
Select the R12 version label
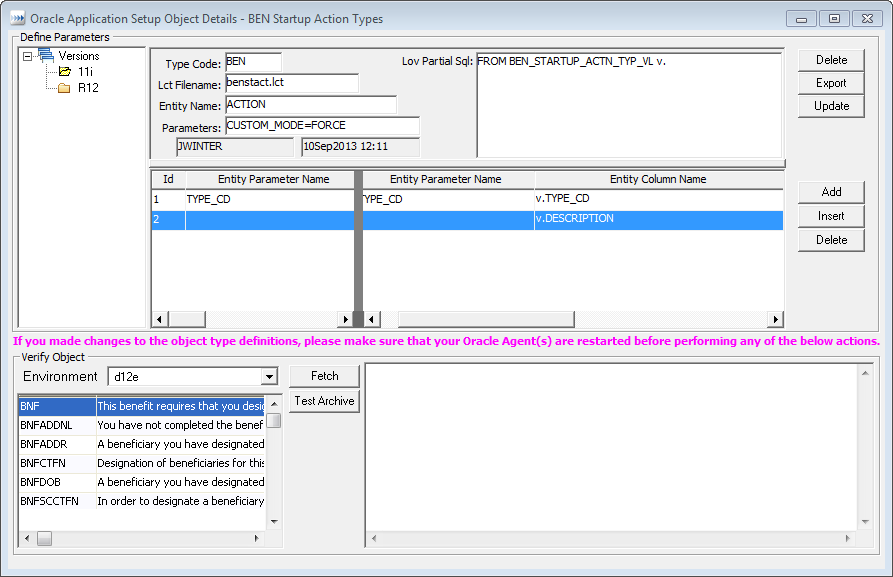(88, 88)
